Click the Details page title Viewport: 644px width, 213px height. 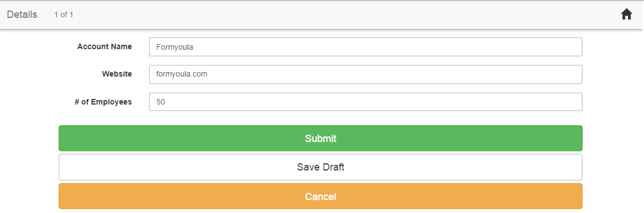22,15
